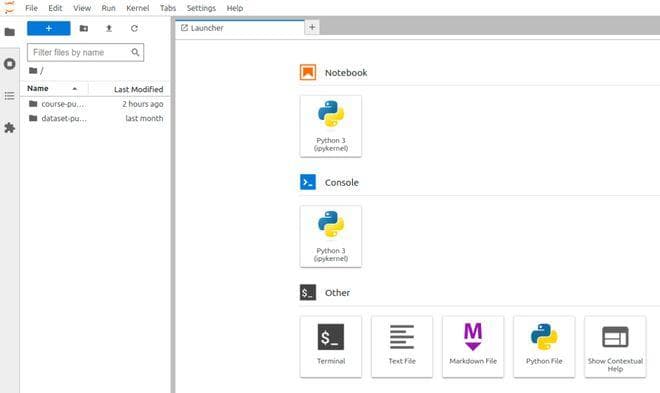660x393 pixels.
Task: Open Show Contextual Help
Action: (x=615, y=347)
